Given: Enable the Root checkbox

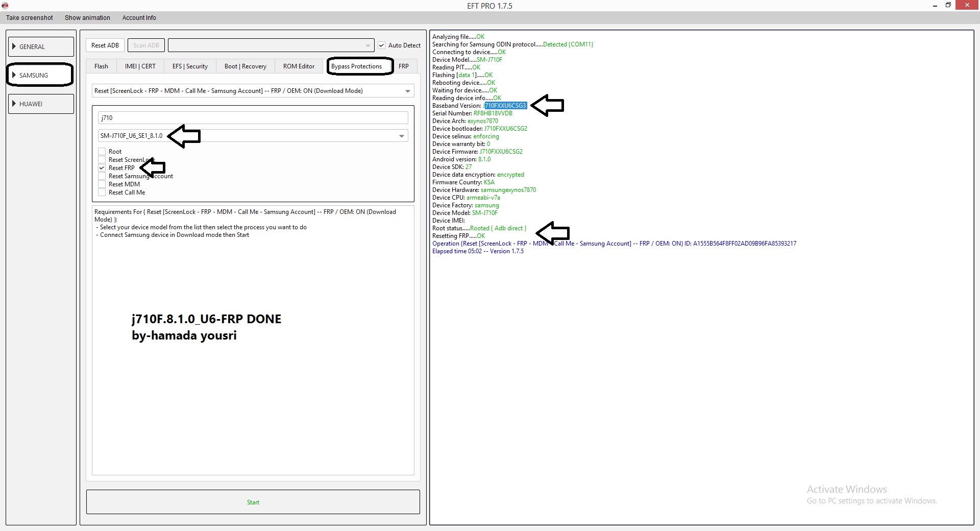Looking at the screenshot, I should 102,152.
